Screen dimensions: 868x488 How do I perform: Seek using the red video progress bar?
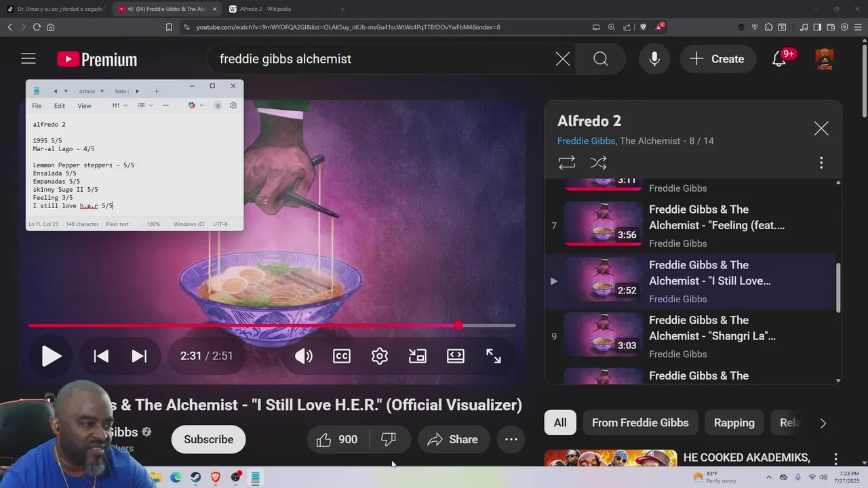(x=272, y=326)
